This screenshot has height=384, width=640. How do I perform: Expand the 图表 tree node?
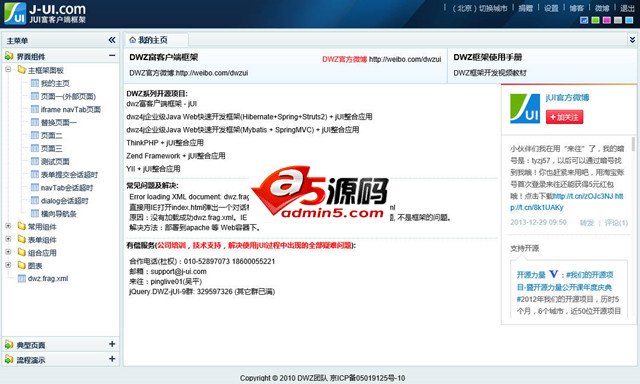tap(8, 265)
